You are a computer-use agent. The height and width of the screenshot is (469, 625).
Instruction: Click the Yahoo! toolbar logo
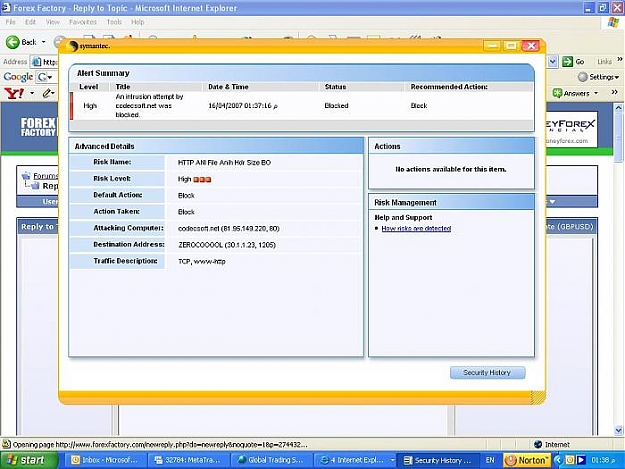(x=14, y=94)
